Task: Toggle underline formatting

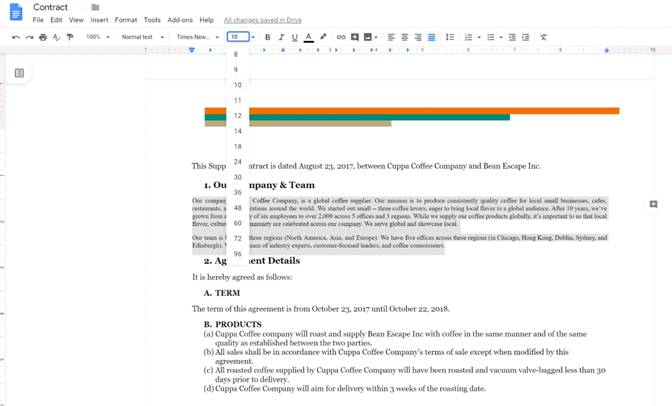Action: [x=294, y=37]
